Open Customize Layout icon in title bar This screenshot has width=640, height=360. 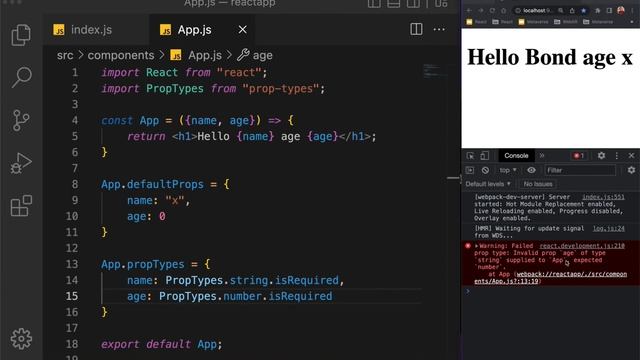tap(441, 4)
